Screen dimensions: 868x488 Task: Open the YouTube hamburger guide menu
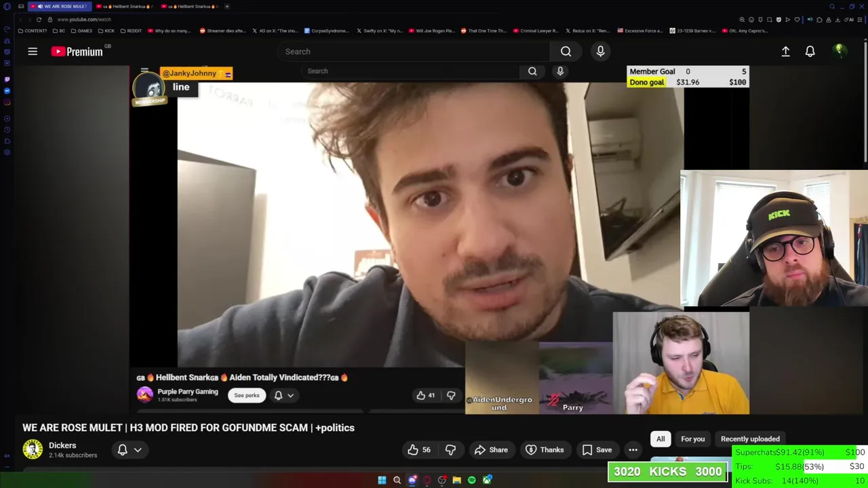tap(33, 52)
